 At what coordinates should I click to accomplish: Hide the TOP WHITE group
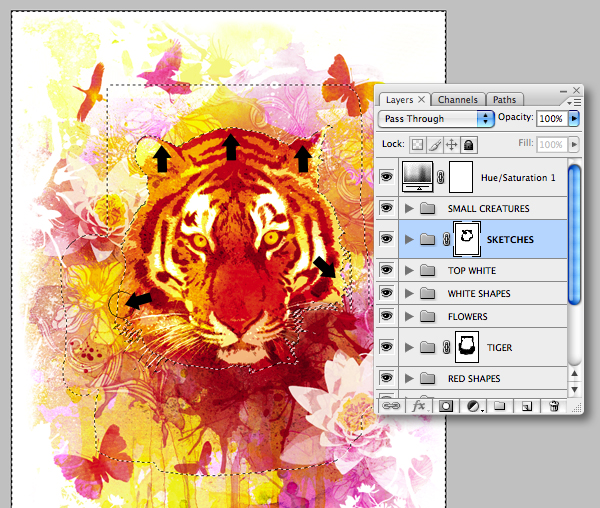(386, 270)
